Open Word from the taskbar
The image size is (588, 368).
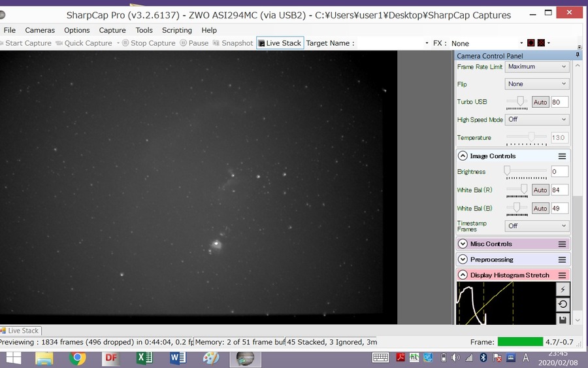[x=178, y=358]
